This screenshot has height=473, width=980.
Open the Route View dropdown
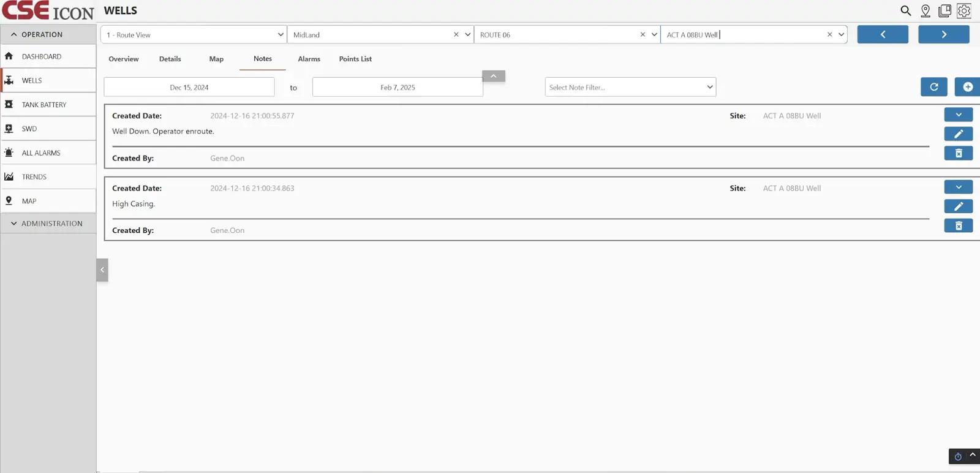(194, 35)
